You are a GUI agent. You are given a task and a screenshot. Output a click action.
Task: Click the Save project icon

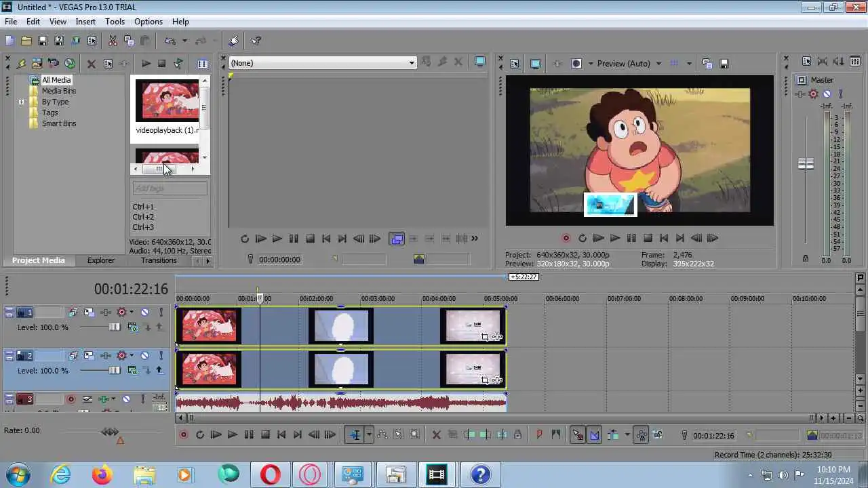click(x=42, y=41)
